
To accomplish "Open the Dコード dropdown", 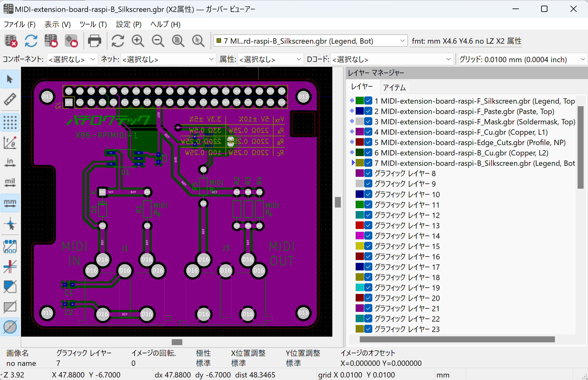I will 392,59.
